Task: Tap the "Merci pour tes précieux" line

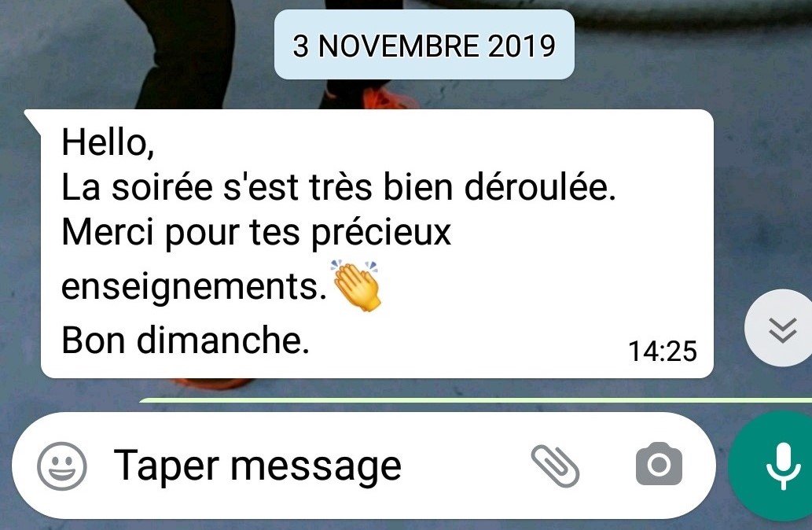Action: point(256,233)
